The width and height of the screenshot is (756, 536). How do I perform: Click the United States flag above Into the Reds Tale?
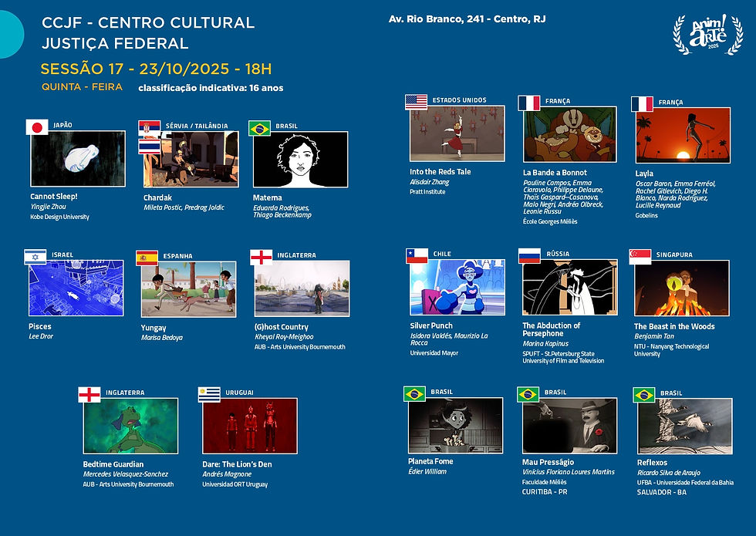[416, 102]
